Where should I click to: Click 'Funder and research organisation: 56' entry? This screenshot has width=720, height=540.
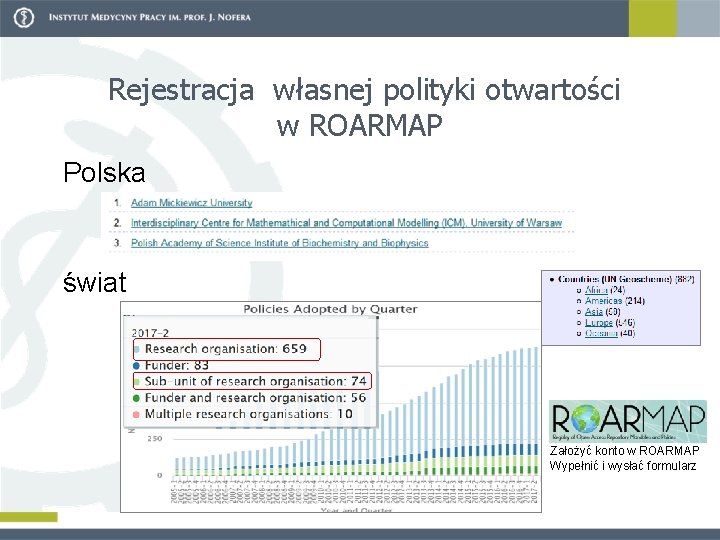(249, 398)
